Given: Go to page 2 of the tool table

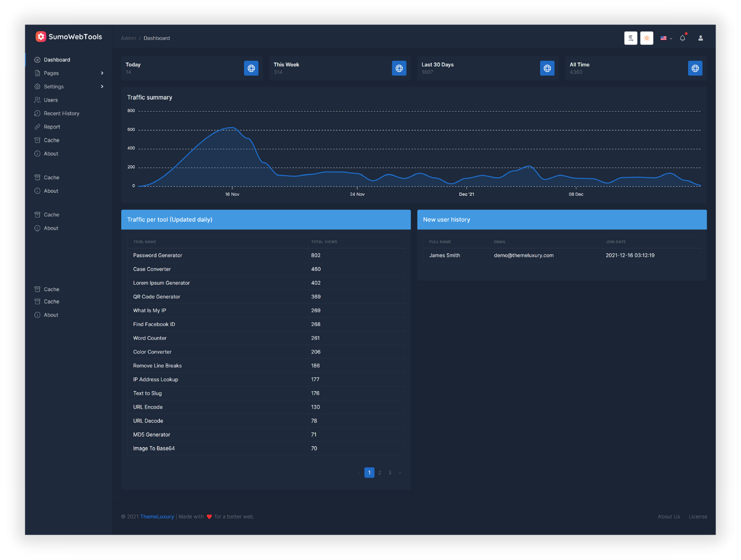Looking at the screenshot, I should pos(379,473).
